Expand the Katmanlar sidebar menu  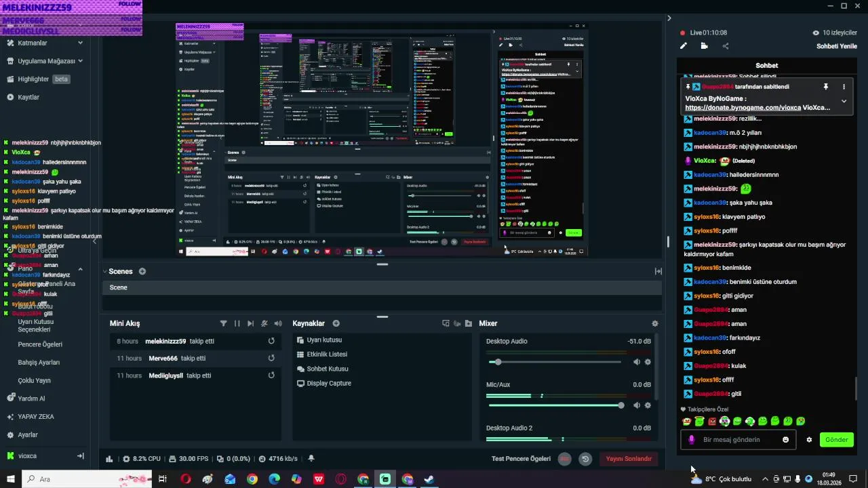point(45,43)
